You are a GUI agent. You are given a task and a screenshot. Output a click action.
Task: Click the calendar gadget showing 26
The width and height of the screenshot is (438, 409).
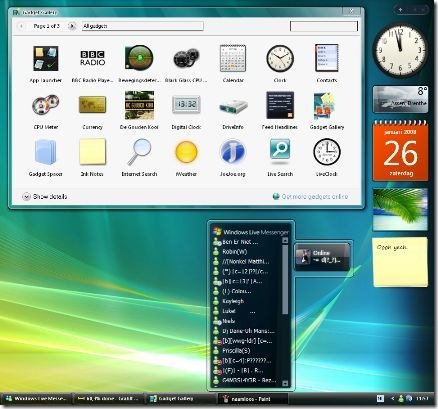click(400, 151)
